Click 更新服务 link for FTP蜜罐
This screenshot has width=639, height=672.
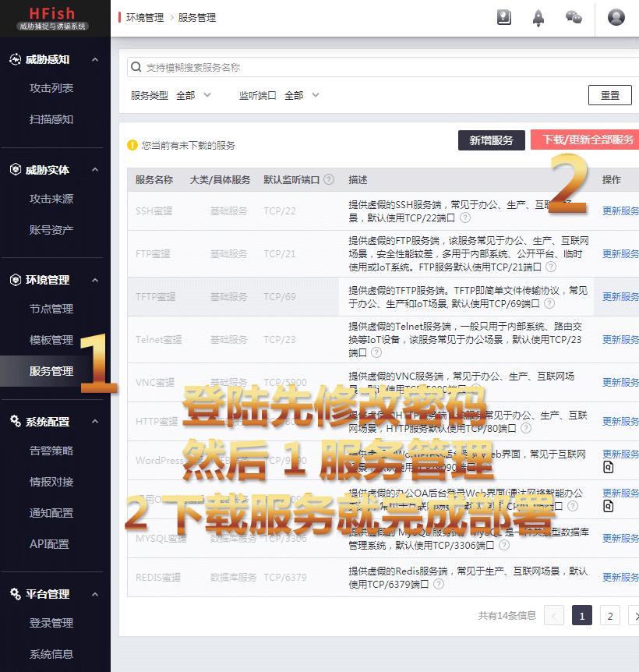(x=620, y=253)
